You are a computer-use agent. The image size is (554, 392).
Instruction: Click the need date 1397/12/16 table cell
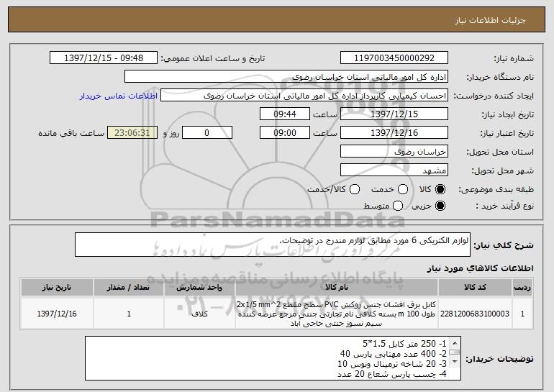pos(57,314)
